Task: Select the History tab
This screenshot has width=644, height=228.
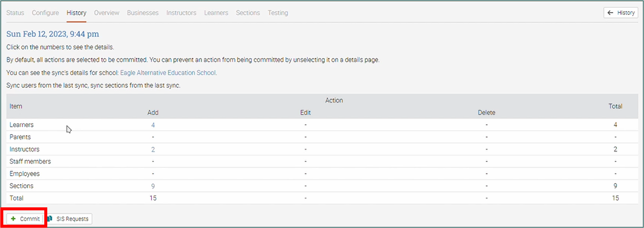Action: (x=76, y=13)
